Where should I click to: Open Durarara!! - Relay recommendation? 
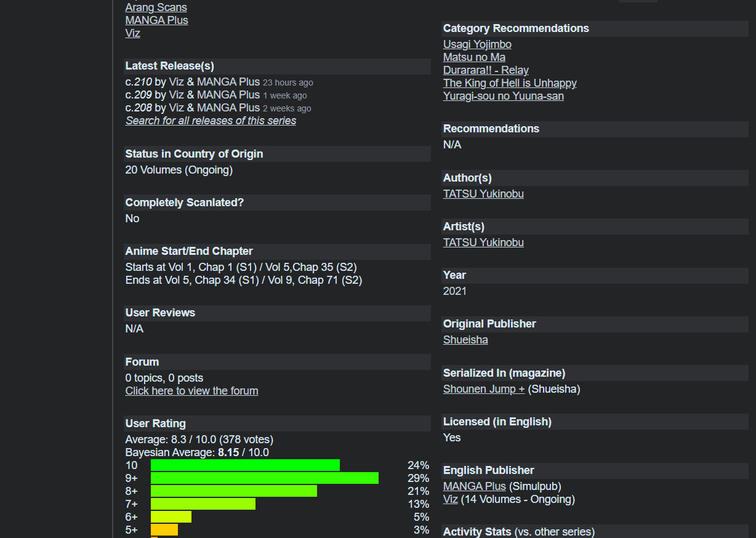pyautogui.click(x=486, y=70)
